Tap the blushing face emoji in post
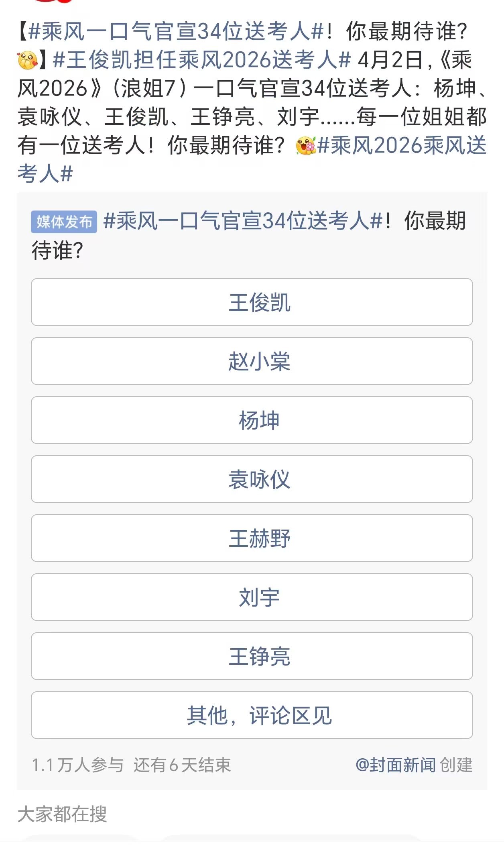Screen dimensions: 504x847 click(x=27, y=60)
